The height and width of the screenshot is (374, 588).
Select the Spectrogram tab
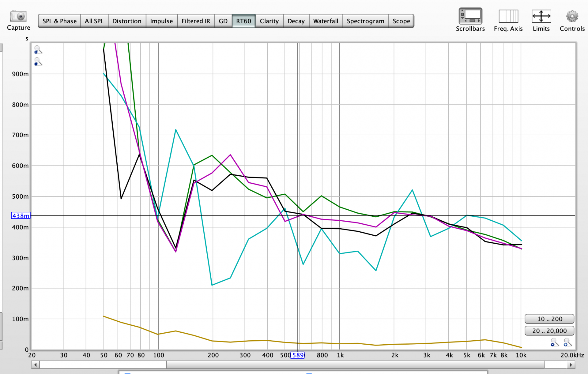(365, 21)
